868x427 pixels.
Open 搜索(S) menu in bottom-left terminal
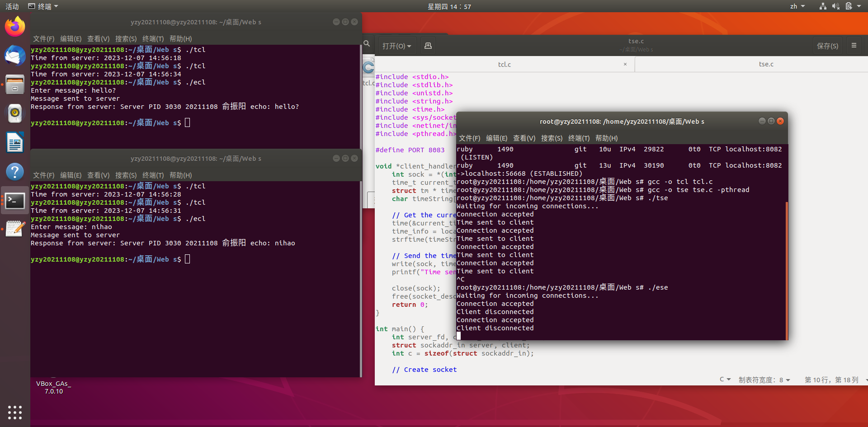[126, 175]
